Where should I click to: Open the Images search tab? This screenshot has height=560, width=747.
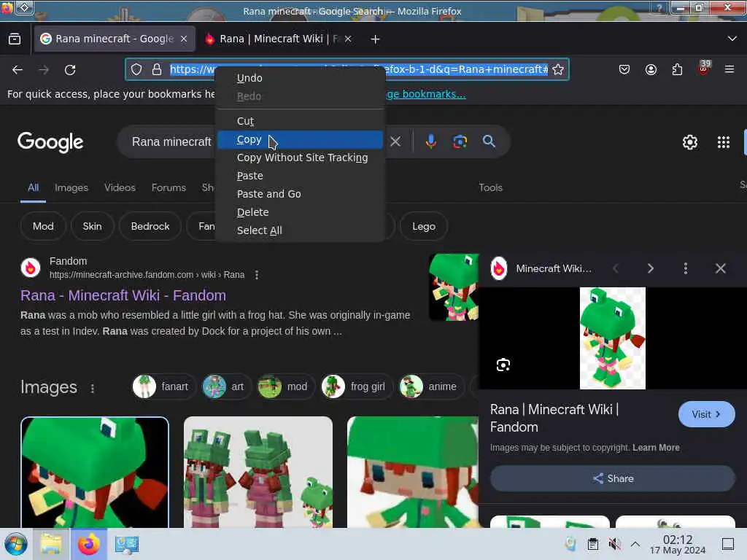[71, 187]
